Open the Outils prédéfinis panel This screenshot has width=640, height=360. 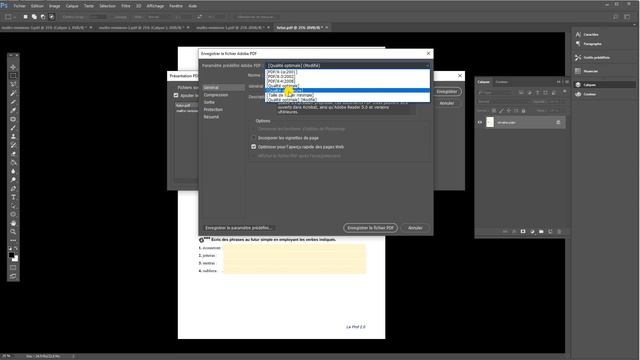tap(578, 58)
